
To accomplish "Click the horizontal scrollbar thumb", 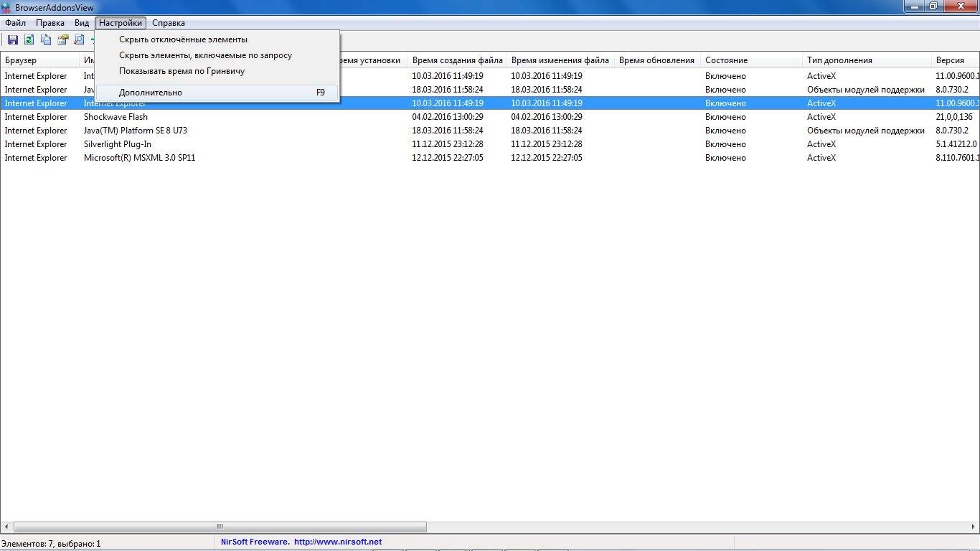I will point(220,527).
